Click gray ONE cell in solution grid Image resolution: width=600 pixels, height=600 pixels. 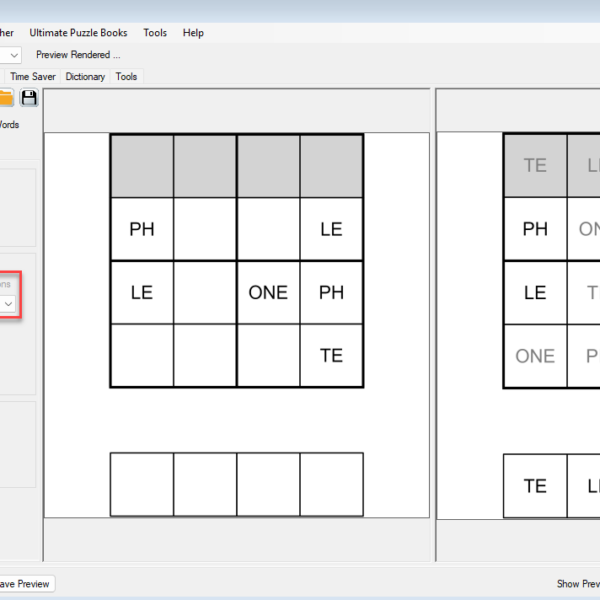point(535,356)
